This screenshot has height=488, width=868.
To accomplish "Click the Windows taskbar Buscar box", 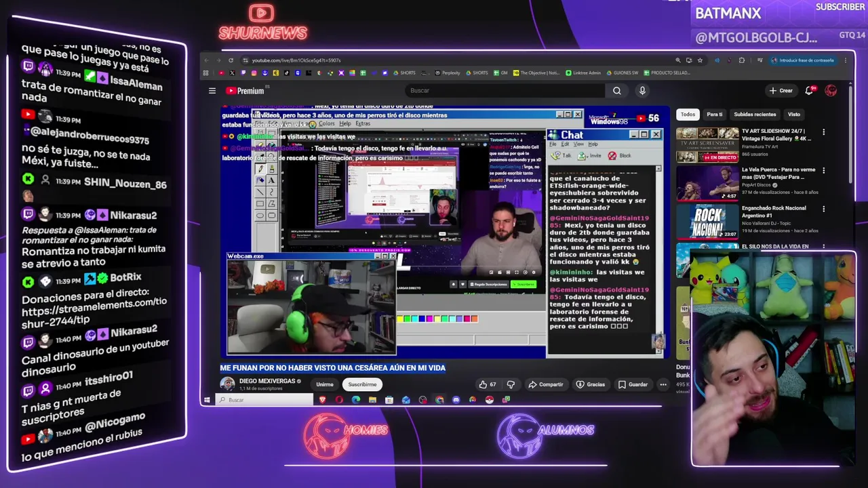I will pos(264,400).
